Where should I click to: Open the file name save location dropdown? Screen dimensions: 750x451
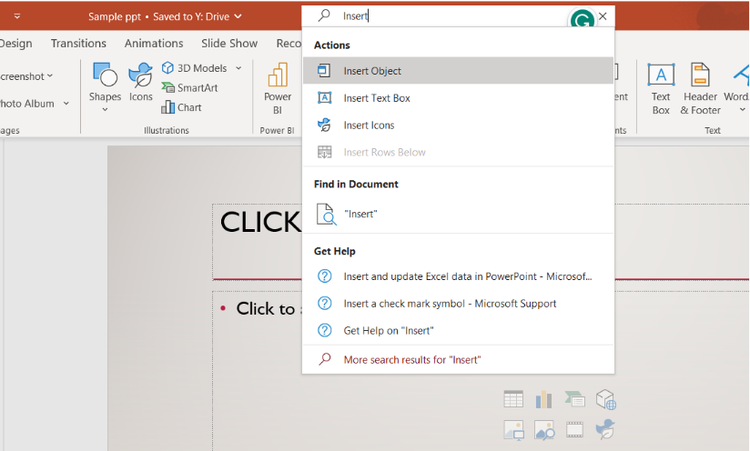tap(238, 17)
